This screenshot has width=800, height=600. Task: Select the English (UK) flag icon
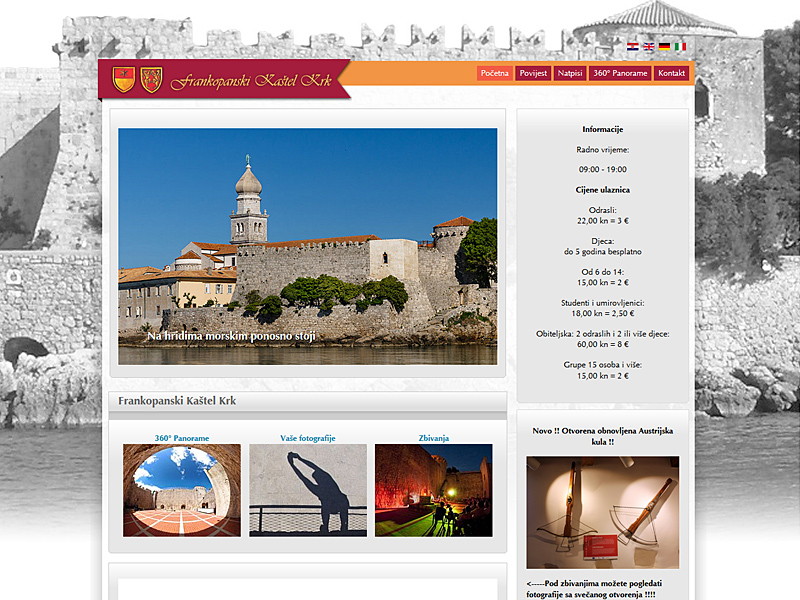(x=648, y=46)
